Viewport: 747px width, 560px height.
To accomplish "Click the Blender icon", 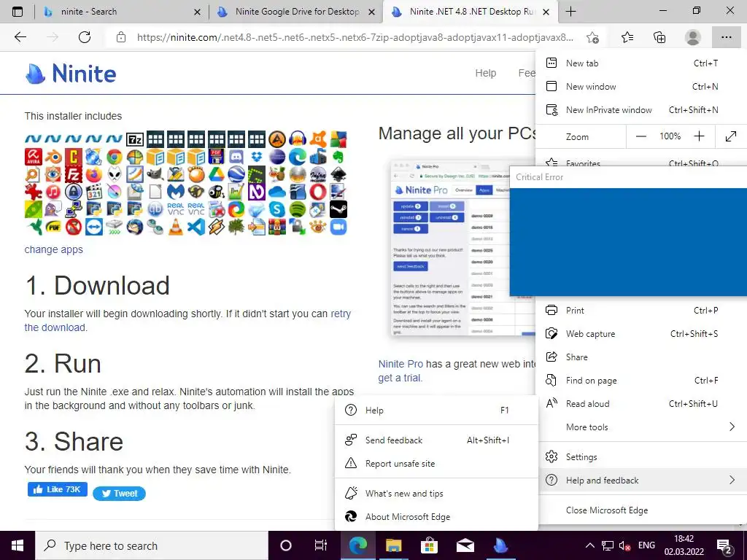I will pos(53,157).
